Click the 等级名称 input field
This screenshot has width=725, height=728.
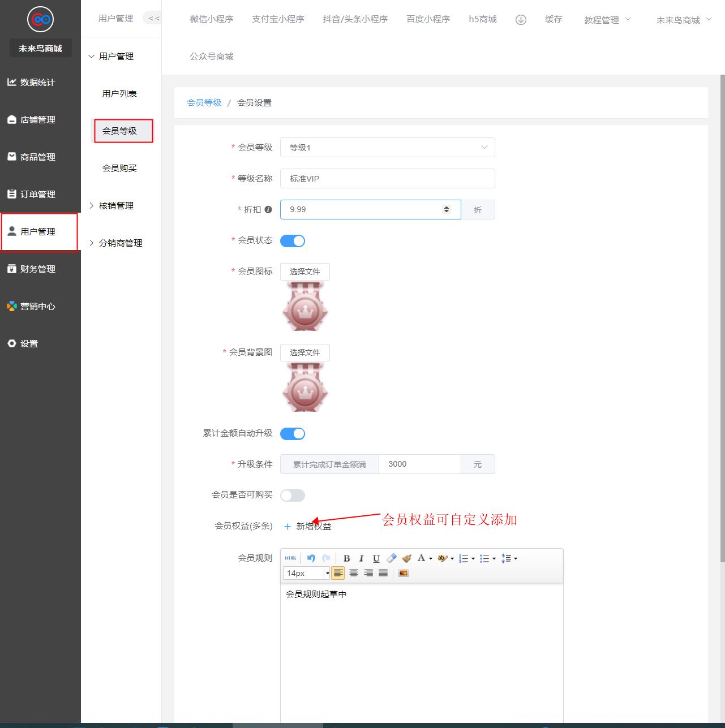[x=387, y=179]
